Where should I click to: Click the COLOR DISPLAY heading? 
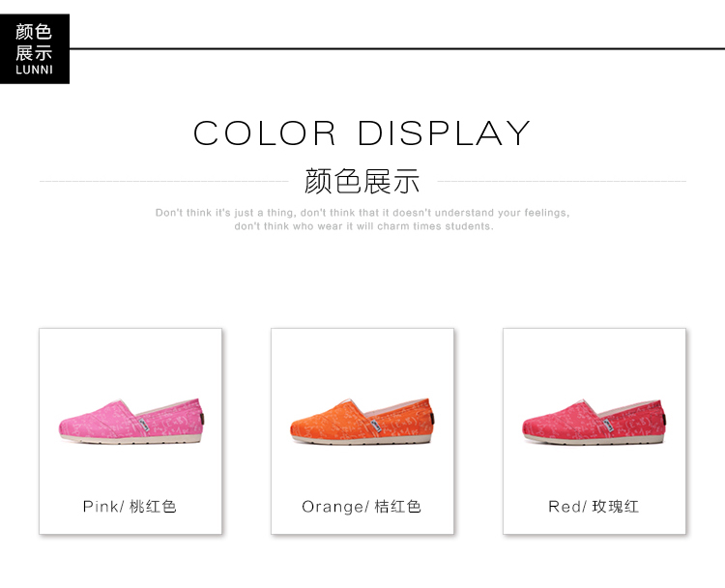362,132
